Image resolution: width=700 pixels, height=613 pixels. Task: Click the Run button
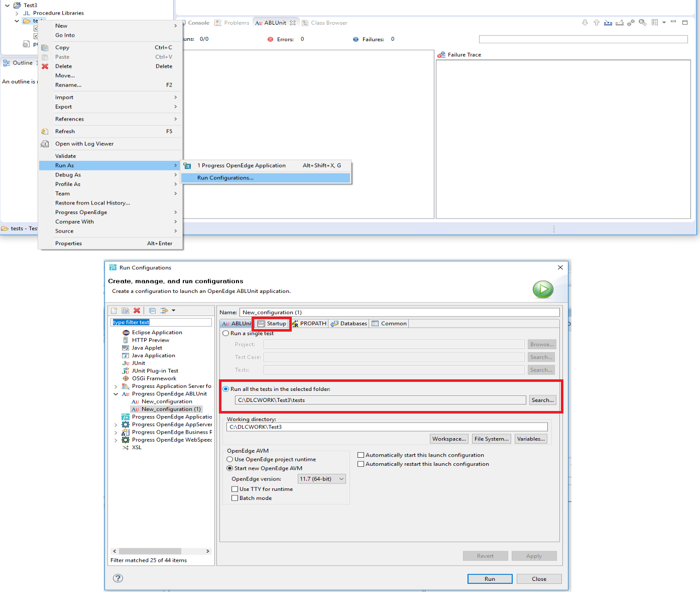click(x=490, y=578)
